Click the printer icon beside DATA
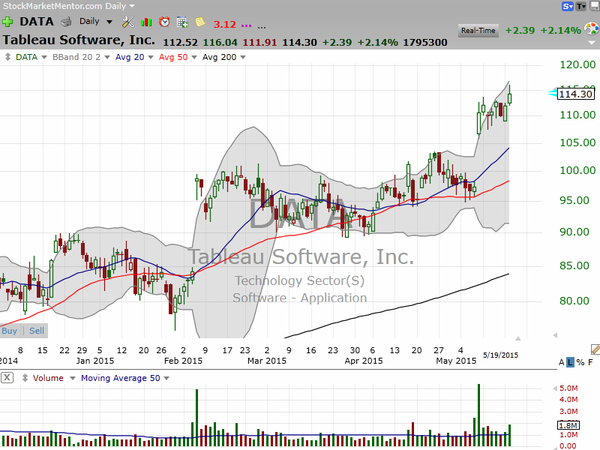The width and height of the screenshot is (600, 450). (66, 22)
